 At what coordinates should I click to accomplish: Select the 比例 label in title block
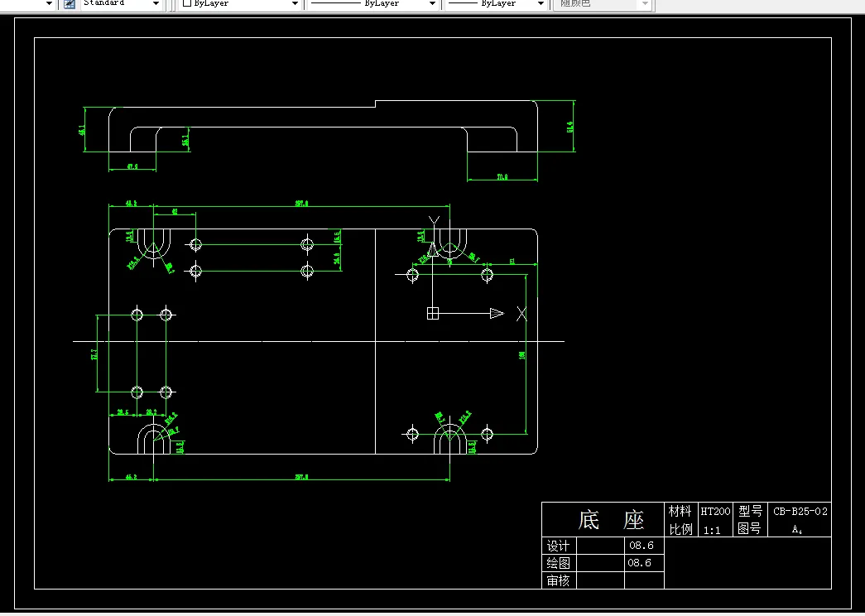click(x=680, y=529)
